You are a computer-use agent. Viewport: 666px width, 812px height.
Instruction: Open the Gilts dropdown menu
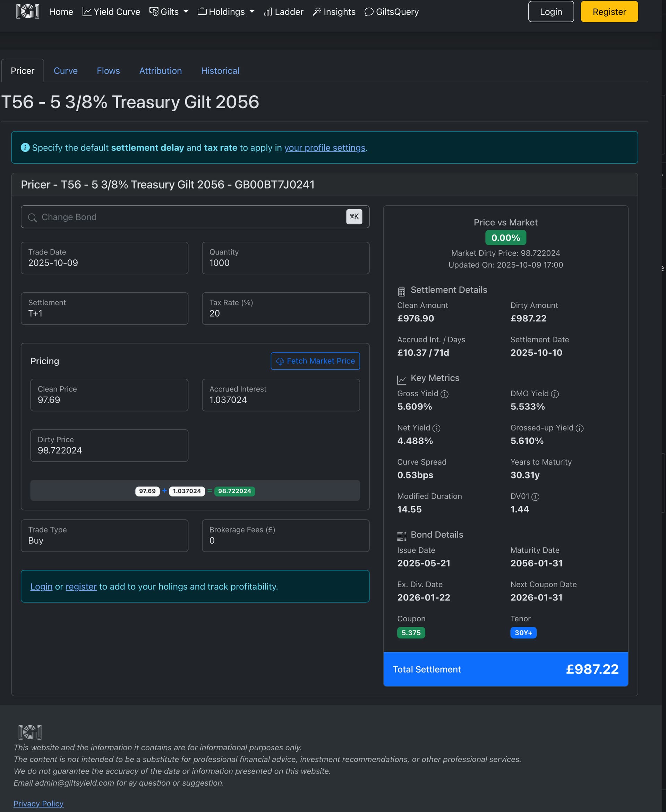pos(169,12)
